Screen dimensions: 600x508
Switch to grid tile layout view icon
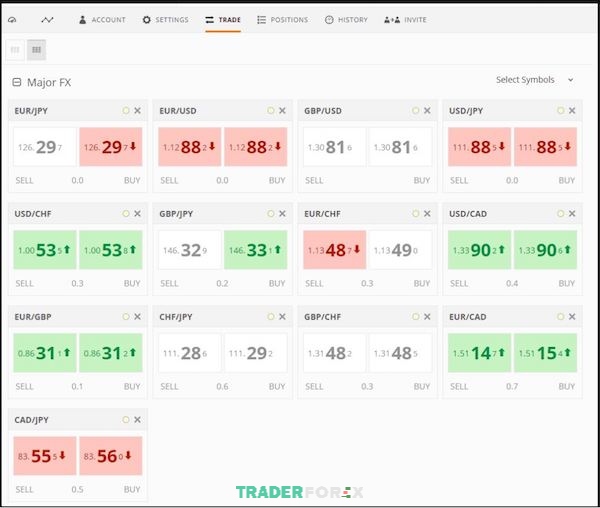[x=36, y=50]
